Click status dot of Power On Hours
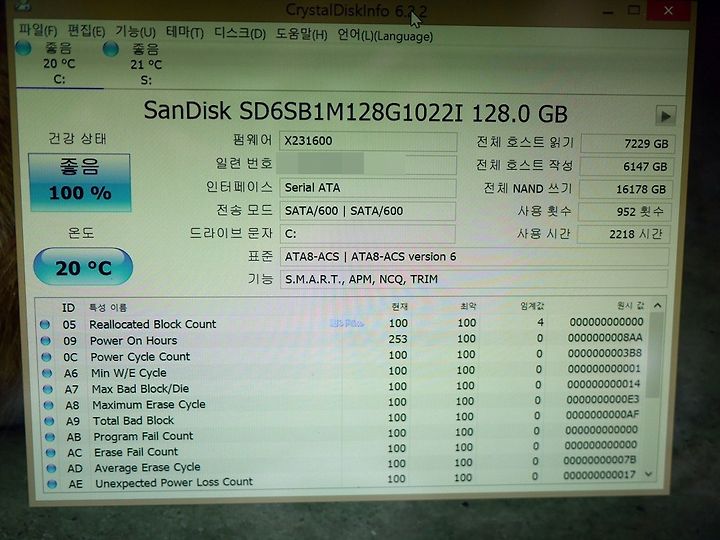 (45, 341)
